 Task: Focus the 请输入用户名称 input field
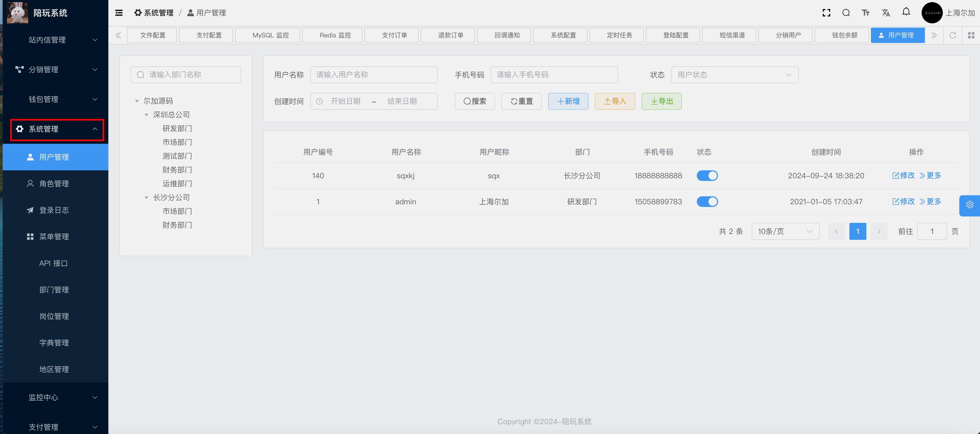click(373, 75)
